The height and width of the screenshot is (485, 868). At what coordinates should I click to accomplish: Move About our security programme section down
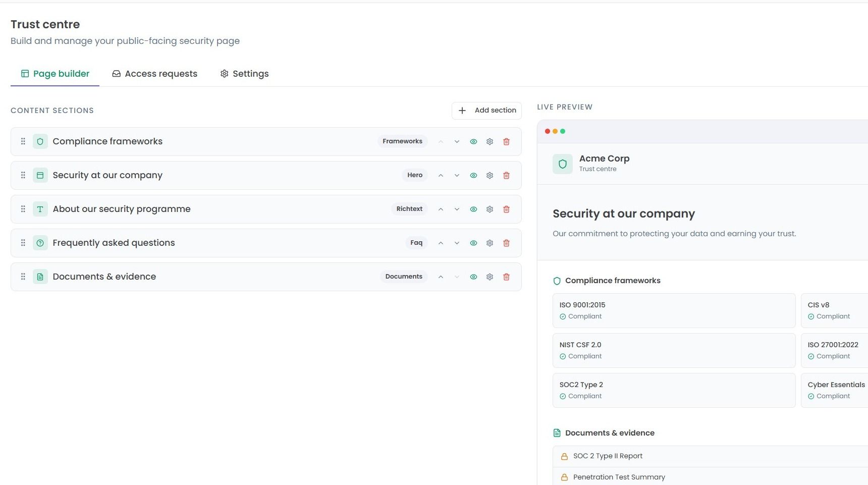[x=457, y=209]
